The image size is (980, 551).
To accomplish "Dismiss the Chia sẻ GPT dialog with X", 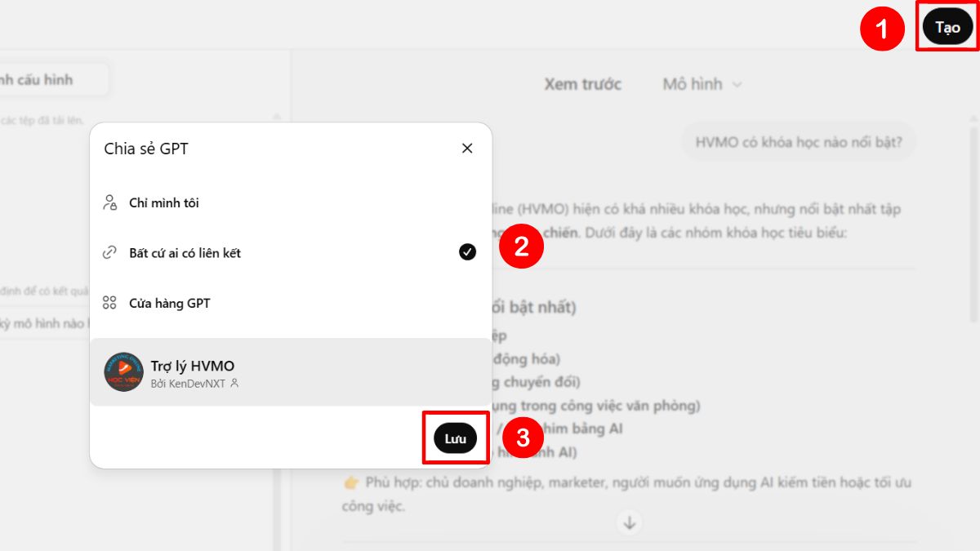I will [x=466, y=149].
